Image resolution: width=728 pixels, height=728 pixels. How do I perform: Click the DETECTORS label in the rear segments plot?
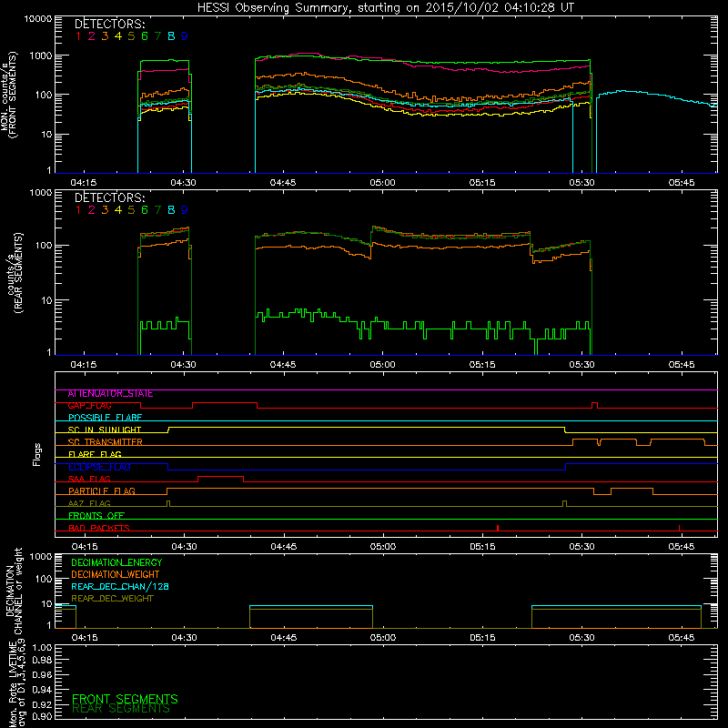(x=110, y=197)
